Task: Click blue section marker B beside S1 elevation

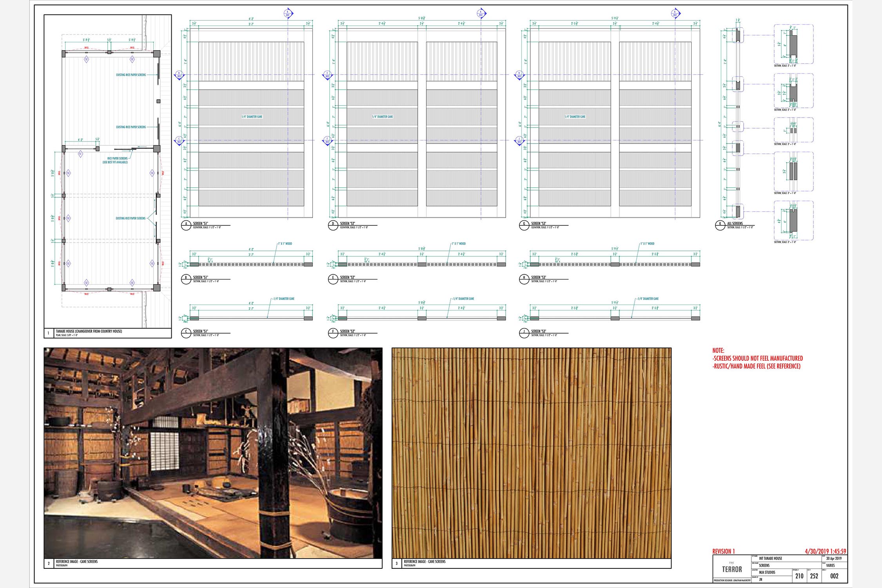Action: point(179,74)
